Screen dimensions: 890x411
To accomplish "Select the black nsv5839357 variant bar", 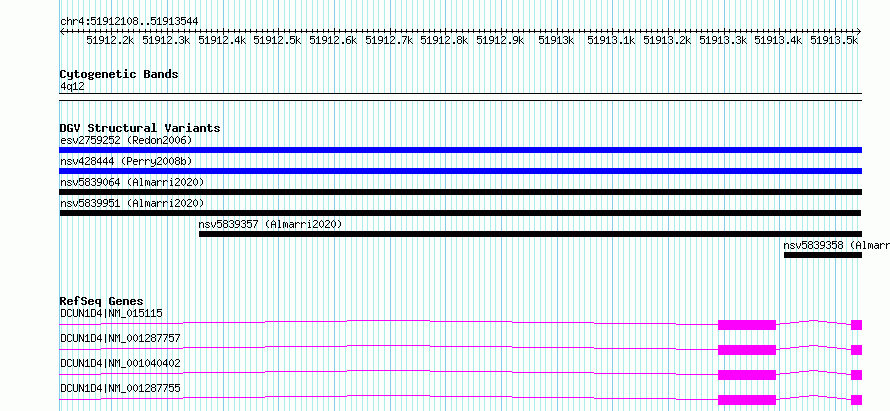I will click(531, 234).
